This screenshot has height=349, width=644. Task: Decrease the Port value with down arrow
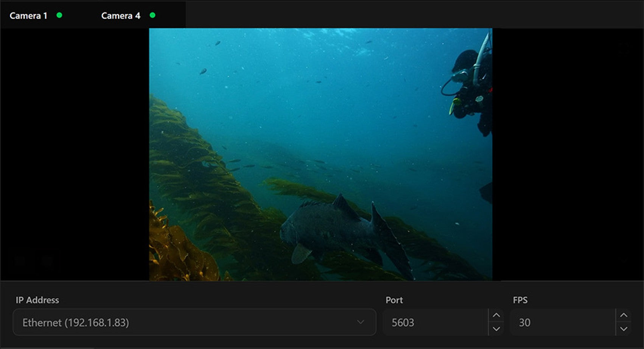tap(496, 329)
